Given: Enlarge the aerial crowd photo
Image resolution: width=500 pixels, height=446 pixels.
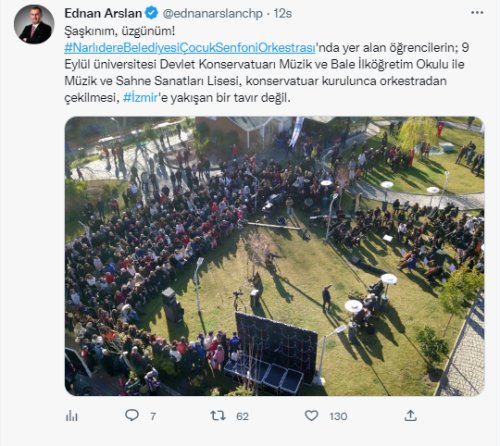Looking at the screenshot, I should (274, 256).
